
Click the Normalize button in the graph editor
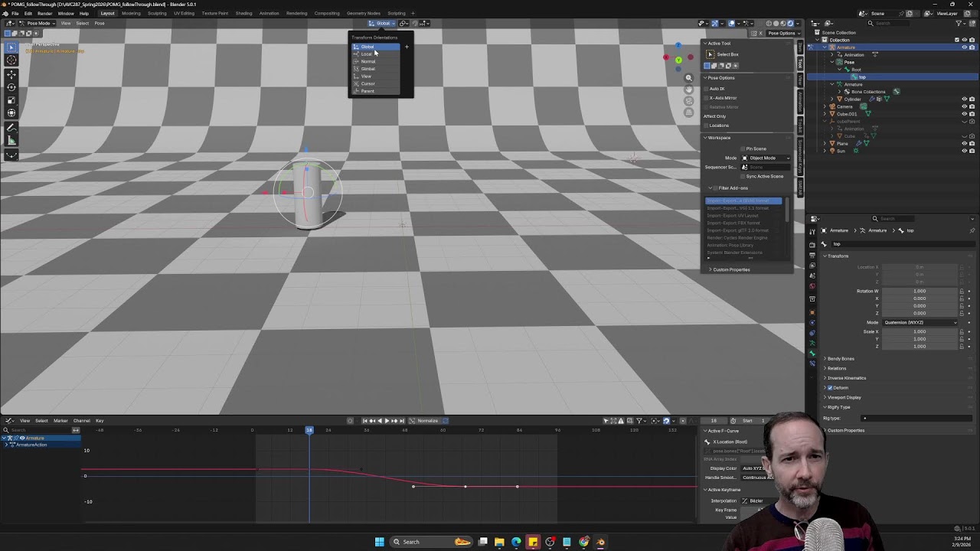428,420
